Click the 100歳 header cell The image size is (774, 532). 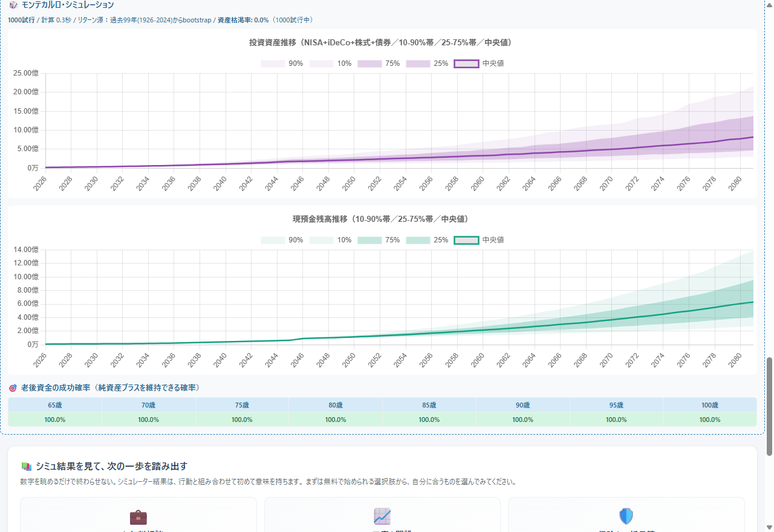click(709, 405)
